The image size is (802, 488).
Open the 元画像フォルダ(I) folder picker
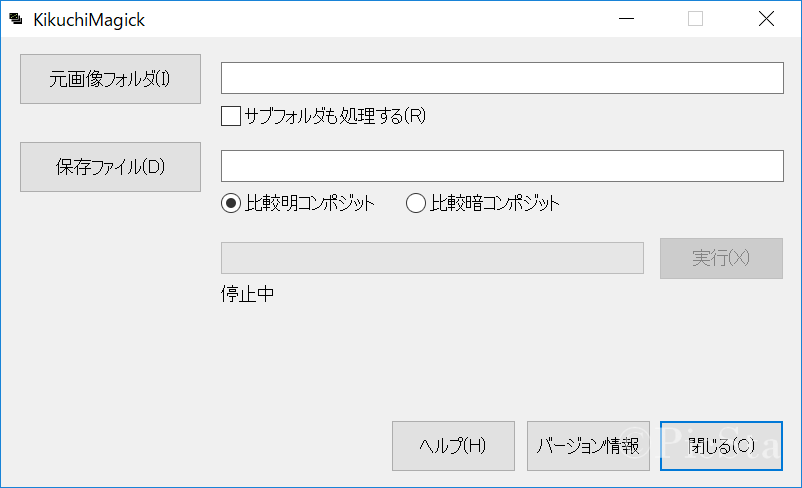point(110,79)
